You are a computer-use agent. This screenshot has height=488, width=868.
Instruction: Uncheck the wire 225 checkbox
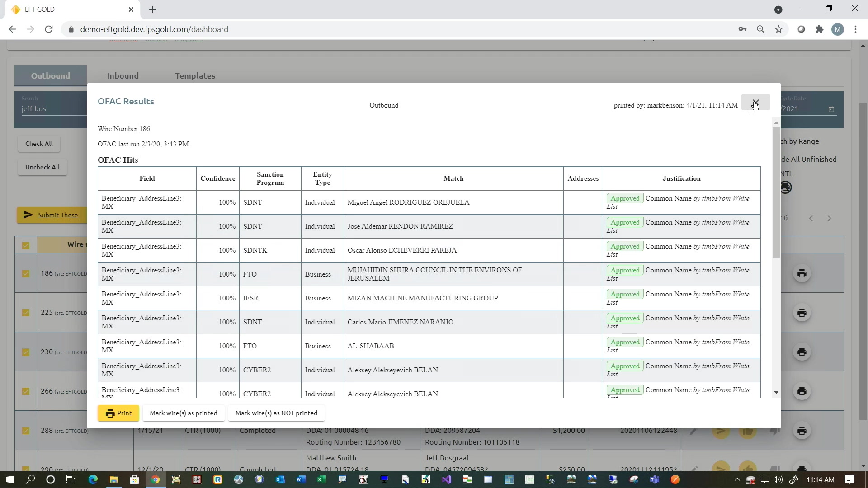tap(26, 313)
